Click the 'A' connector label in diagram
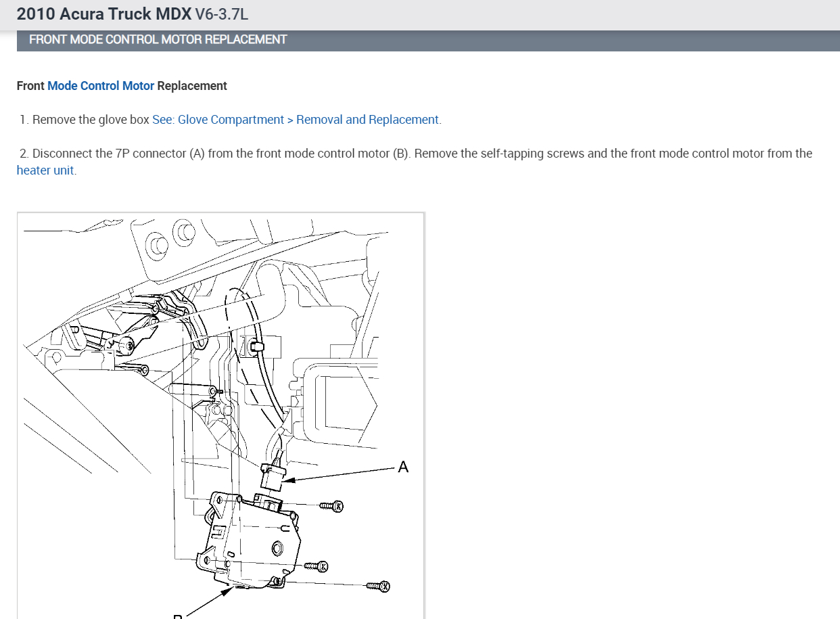Viewport: 840px width, 619px height. coord(403,467)
